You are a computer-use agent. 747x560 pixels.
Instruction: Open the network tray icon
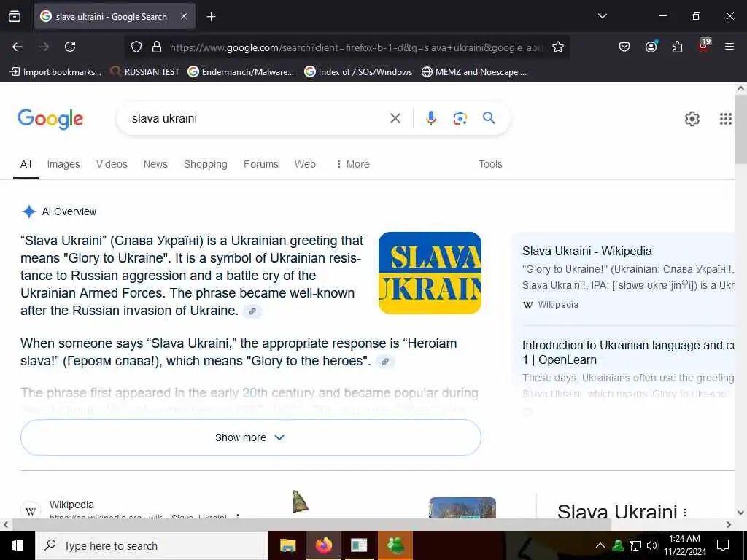click(x=635, y=545)
